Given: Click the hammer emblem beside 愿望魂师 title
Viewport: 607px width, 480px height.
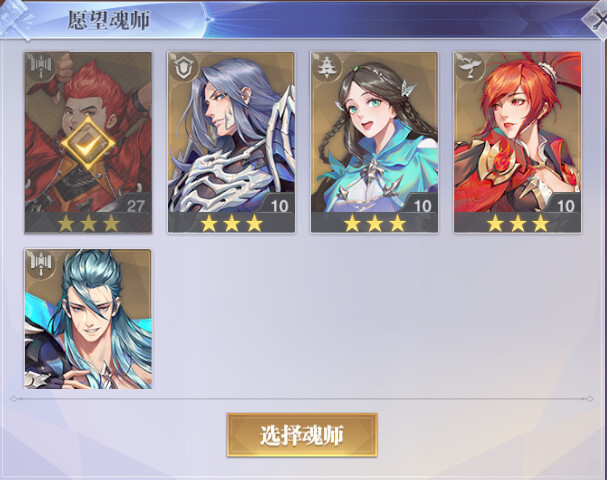Looking at the screenshot, I should point(15,19).
